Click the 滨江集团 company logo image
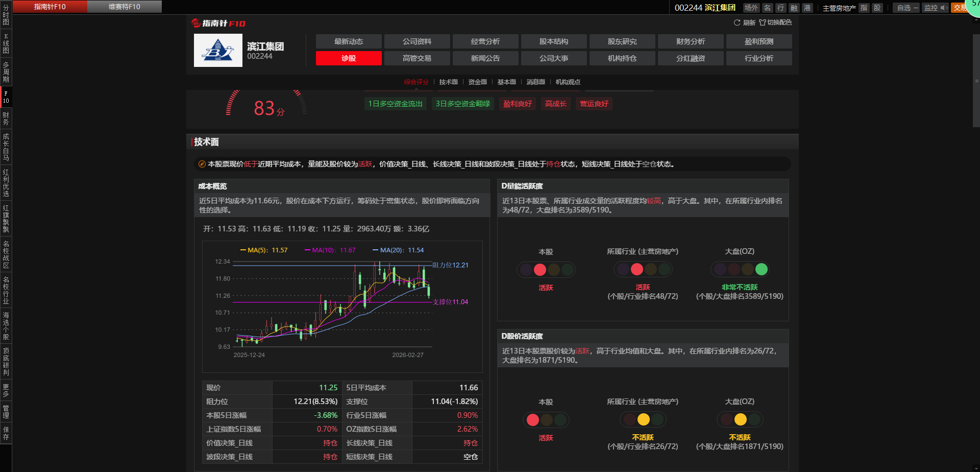Image resolution: width=980 pixels, height=472 pixels. click(218, 50)
